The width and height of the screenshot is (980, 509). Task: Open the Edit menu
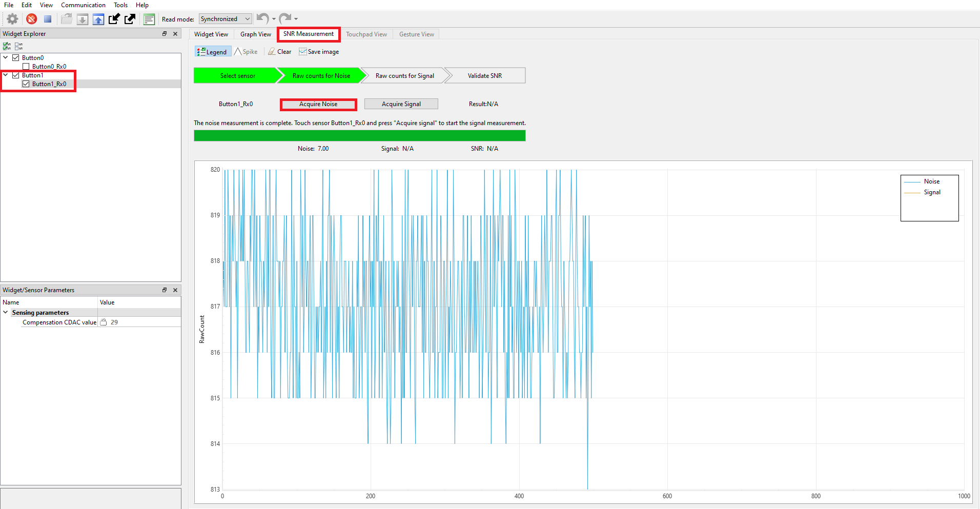coord(27,5)
